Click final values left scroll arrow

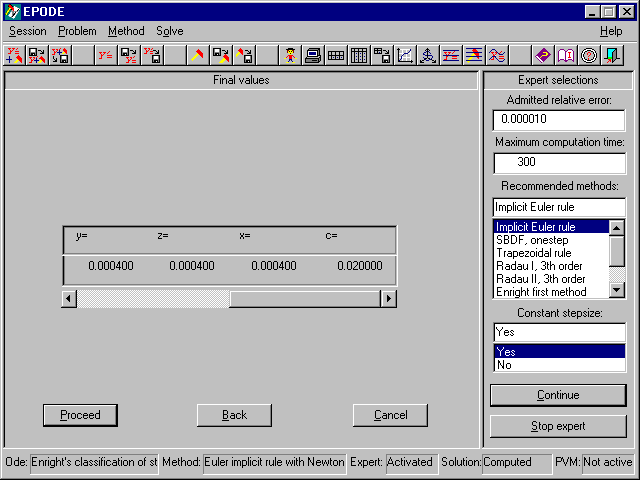[69, 299]
